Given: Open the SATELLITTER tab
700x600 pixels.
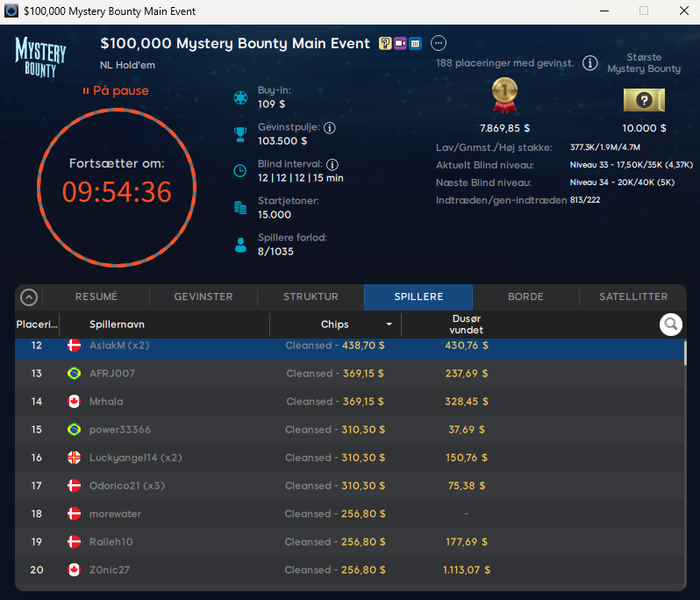Looking at the screenshot, I should [x=633, y=297].
